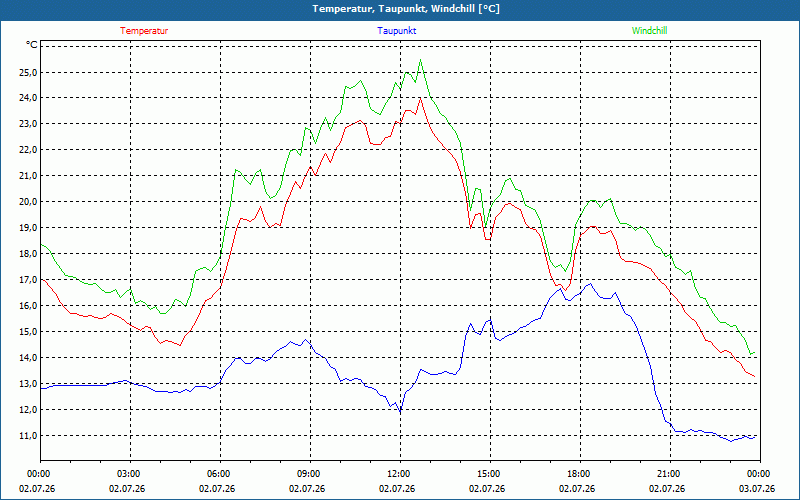Click the blue Taupunkt legend label
The image size is (800, 500).
point(396,31)
